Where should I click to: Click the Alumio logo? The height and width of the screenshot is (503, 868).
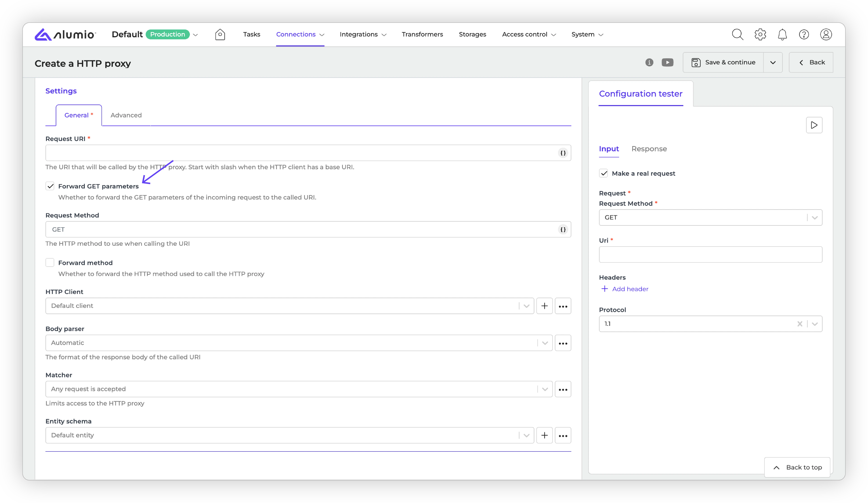[65, 34]
